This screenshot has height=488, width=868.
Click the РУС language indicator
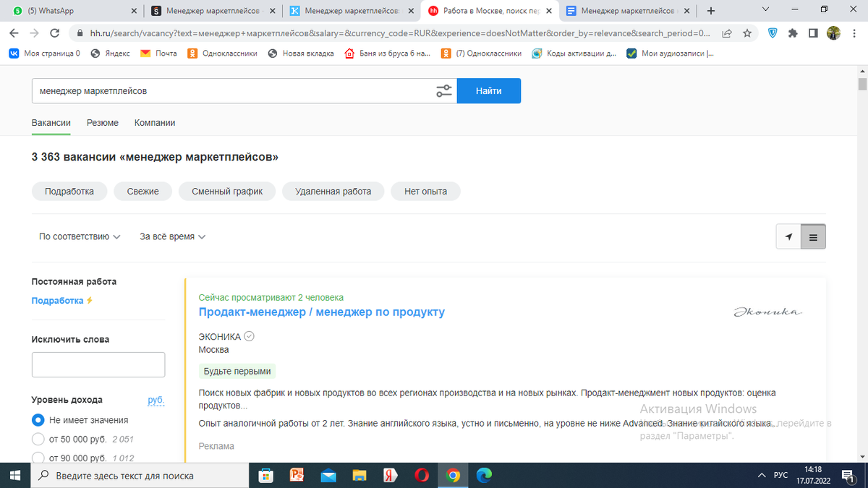tap(781, 475)
